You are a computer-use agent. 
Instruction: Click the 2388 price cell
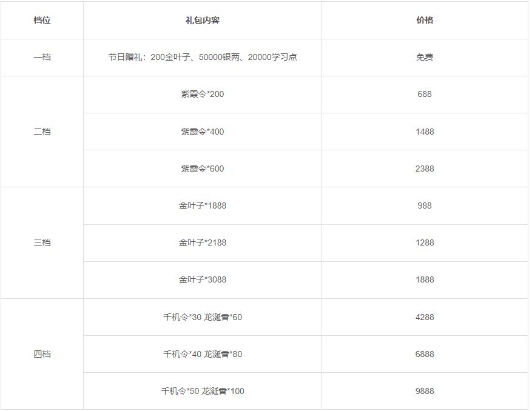tap(425, 169)
